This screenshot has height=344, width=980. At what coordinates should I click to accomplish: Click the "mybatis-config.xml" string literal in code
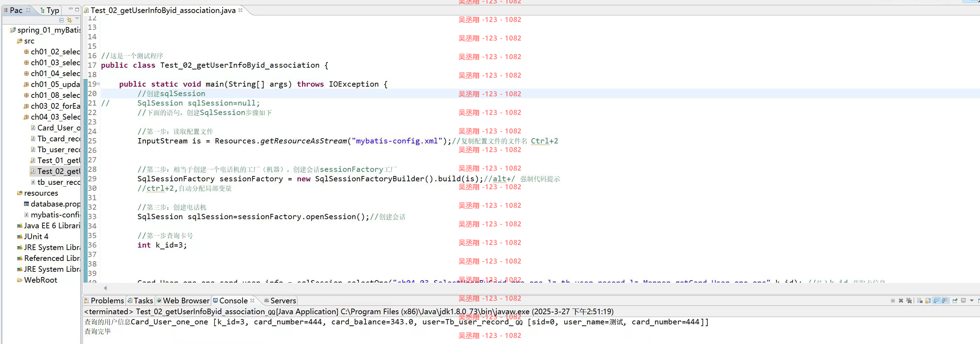point(397,141)
